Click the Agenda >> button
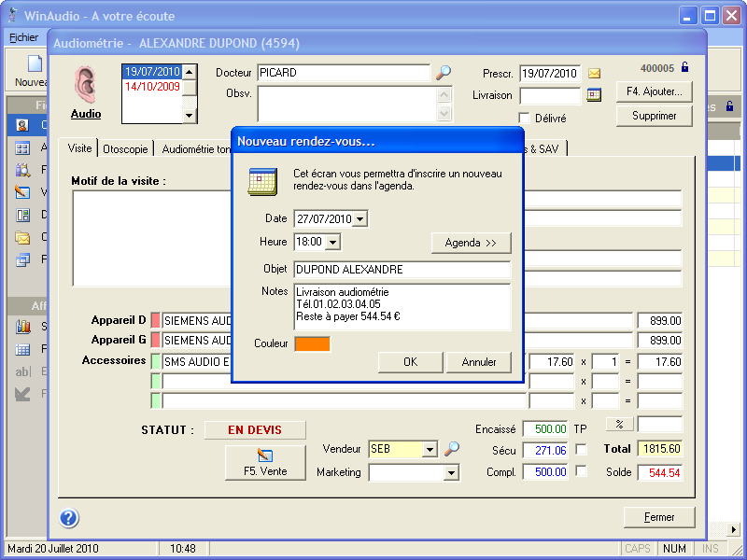 coord(471,243)
